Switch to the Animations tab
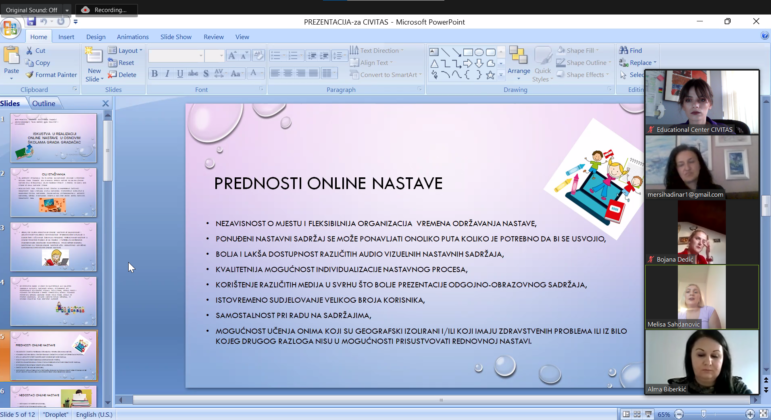Viewport: 771px width, 420px height. [x=132, y=37]
